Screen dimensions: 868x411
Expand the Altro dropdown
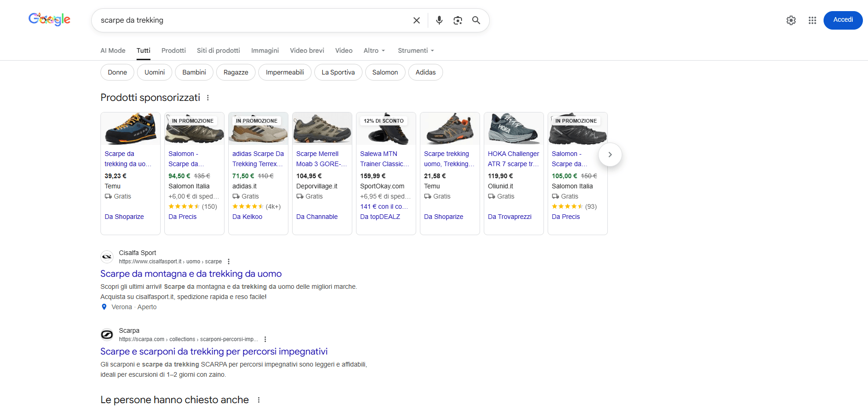pos(375,50)
